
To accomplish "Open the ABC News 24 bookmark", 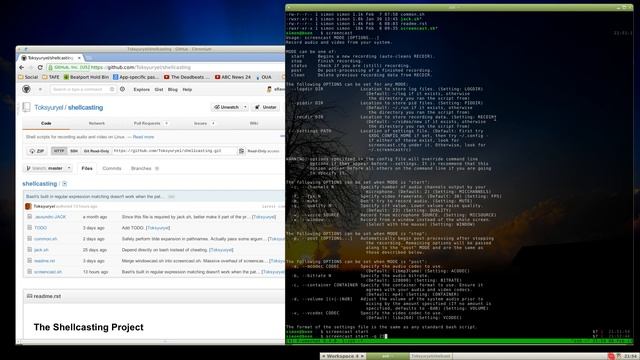I will (x=233, y=77).
